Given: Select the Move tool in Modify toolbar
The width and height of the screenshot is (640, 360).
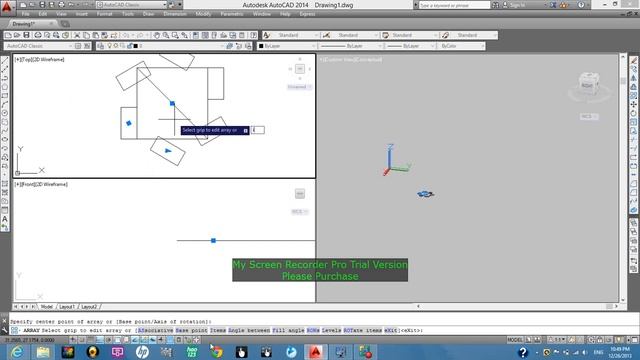Looking at the screenshot, I should tap(633, 104).
